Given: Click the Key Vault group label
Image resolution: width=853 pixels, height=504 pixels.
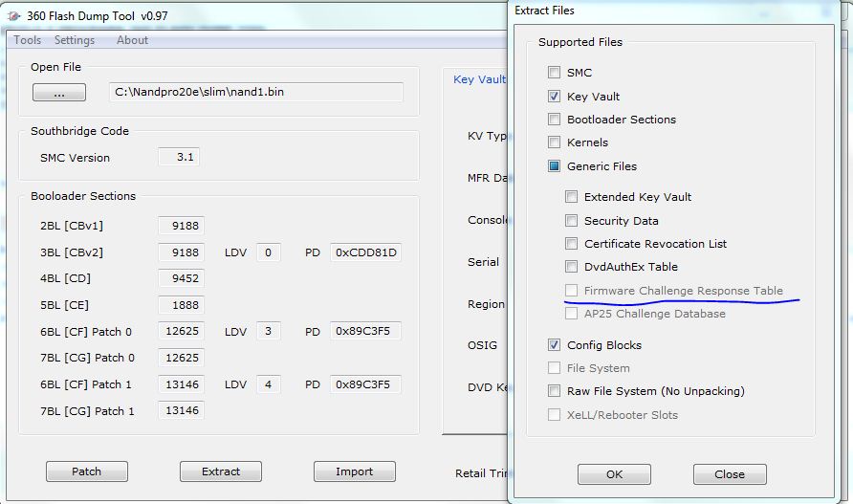Looking at the screenshot, I should tap(480, 79).
